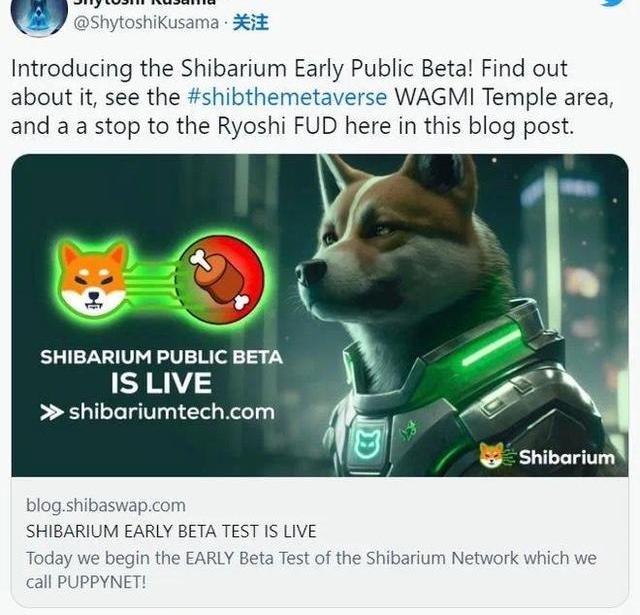
Task: Follow the account via 关注 button
Action: pos(251,22)
